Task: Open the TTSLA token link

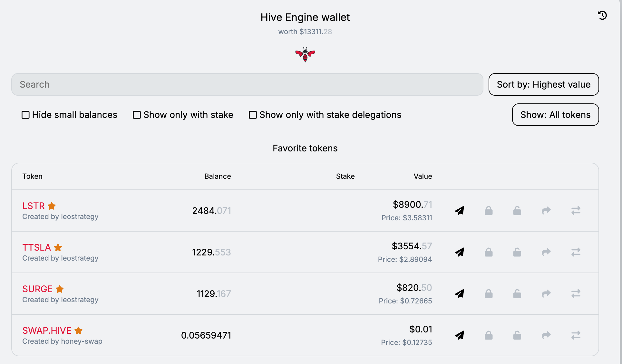Action: (x=36, y=247)
